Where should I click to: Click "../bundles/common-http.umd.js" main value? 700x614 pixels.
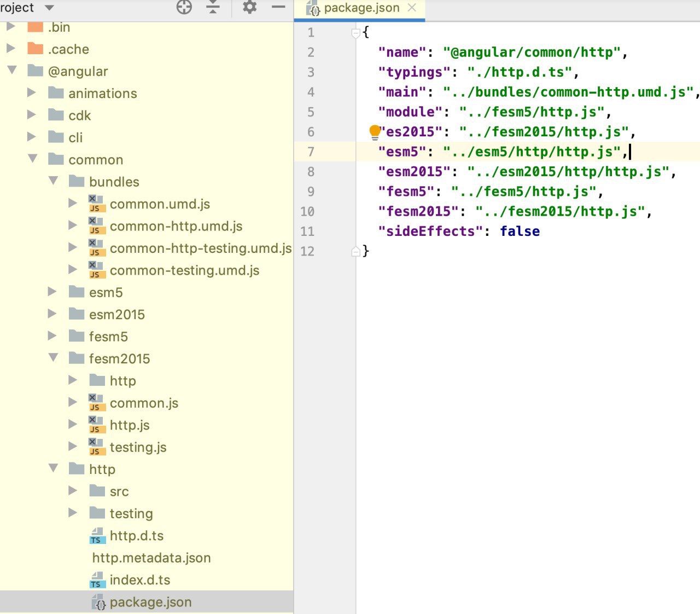(x=568, y=92)
